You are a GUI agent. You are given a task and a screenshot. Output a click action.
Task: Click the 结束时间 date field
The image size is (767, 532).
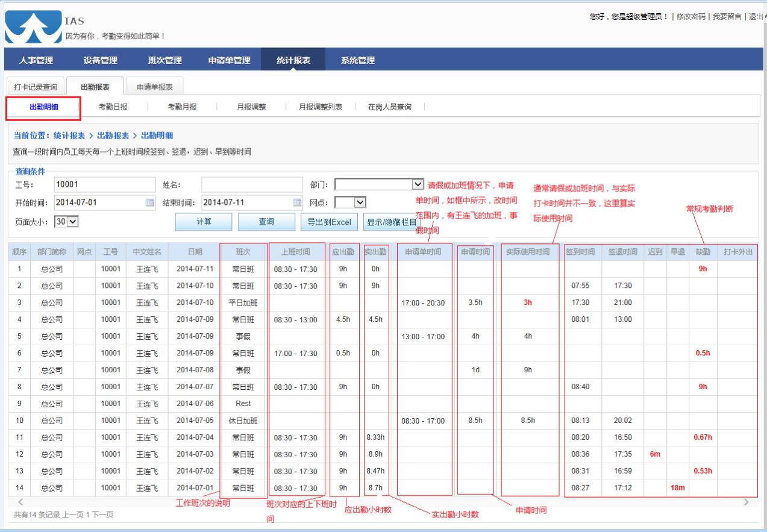(252, 202)
